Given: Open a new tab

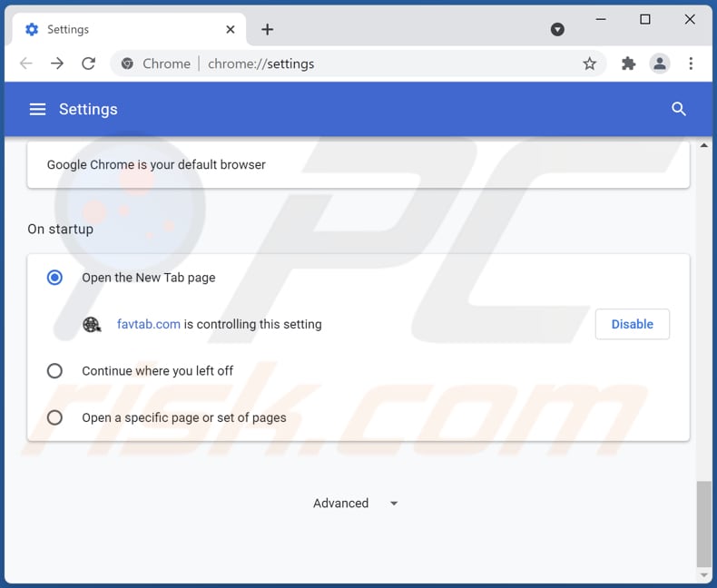Looking at the screenshot, I should [267, 29].
